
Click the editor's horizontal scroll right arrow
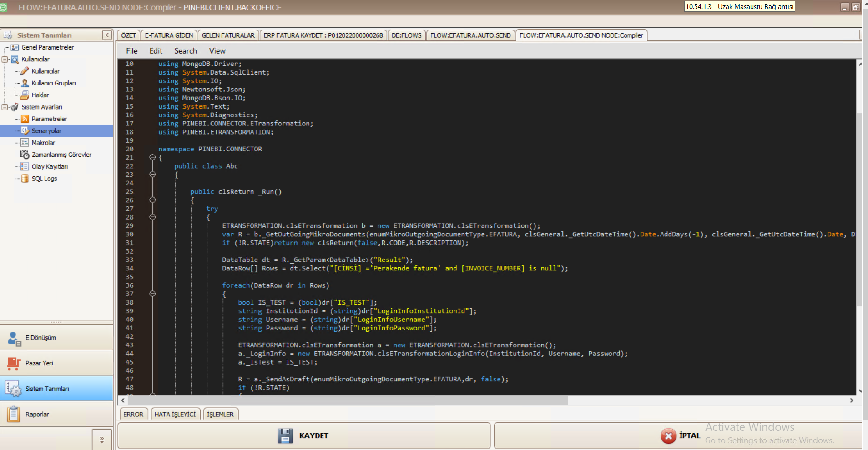point(852,400)
